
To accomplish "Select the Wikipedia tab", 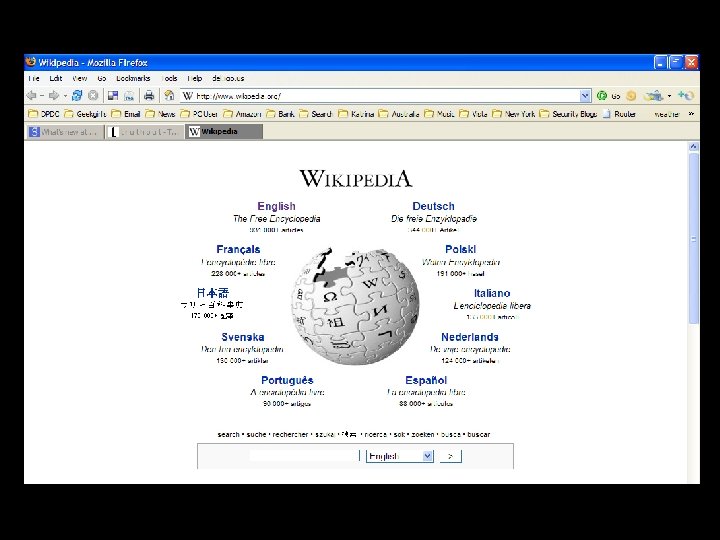I will coord(224,131).
